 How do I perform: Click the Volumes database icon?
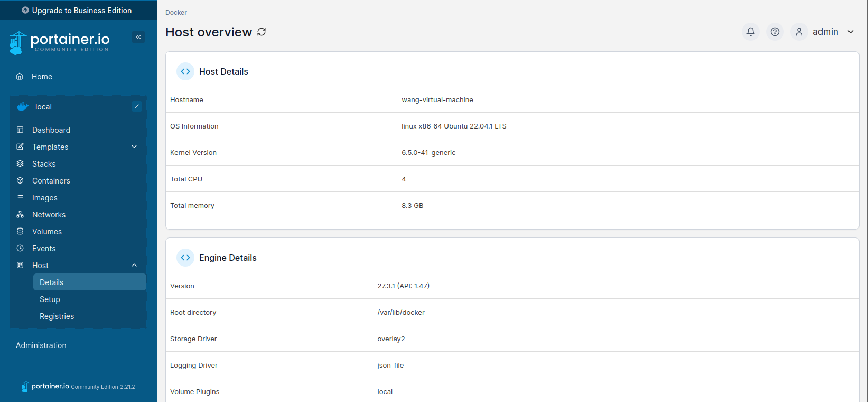20,231
